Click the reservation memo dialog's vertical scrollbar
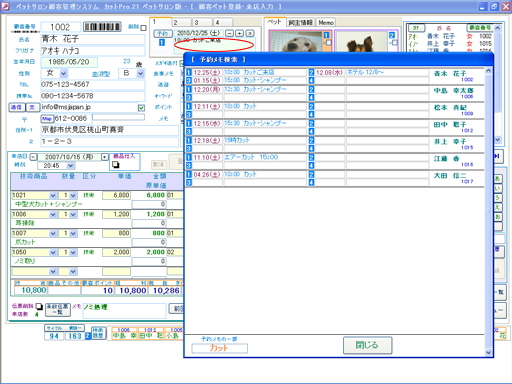 pyautogui.click(x=488, y=212)
